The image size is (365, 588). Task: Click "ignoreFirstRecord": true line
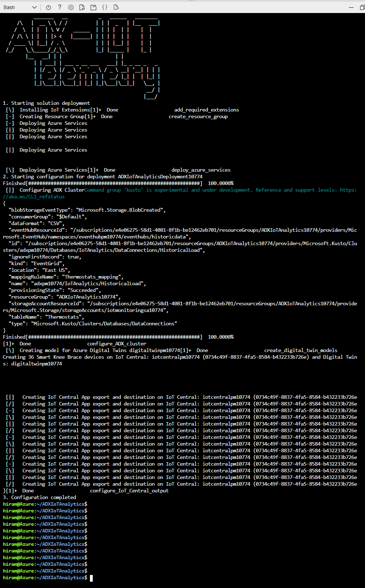point(45,257)
